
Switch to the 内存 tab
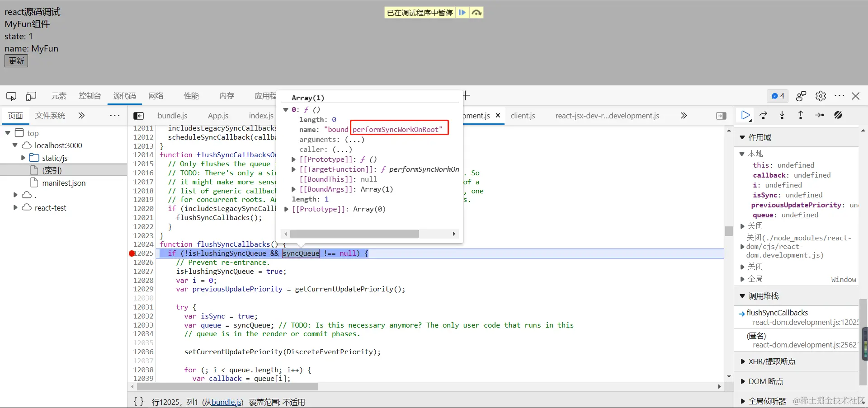pyautogui.click(x=226, y=96)
